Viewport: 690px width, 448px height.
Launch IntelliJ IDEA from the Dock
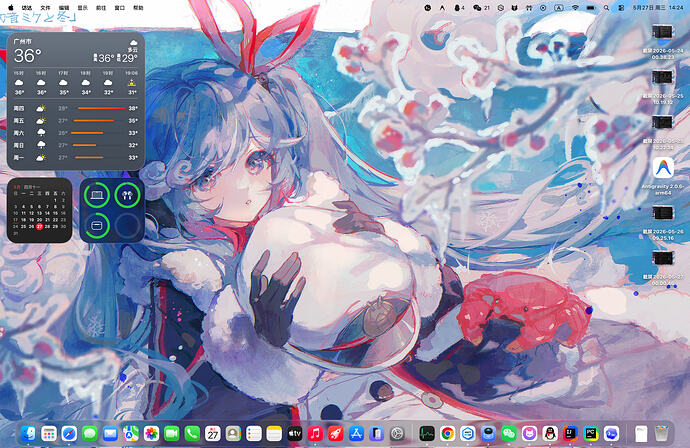click(570, 434)
